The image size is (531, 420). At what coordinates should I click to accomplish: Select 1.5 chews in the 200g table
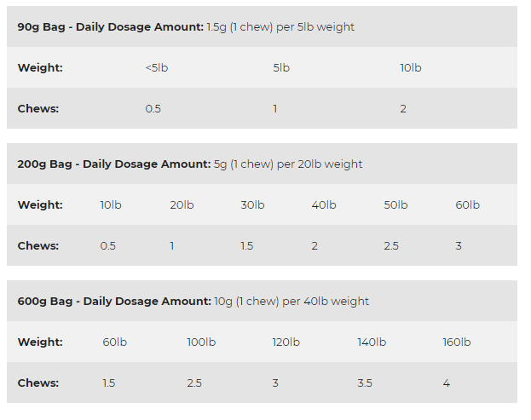tap(247, 246)
